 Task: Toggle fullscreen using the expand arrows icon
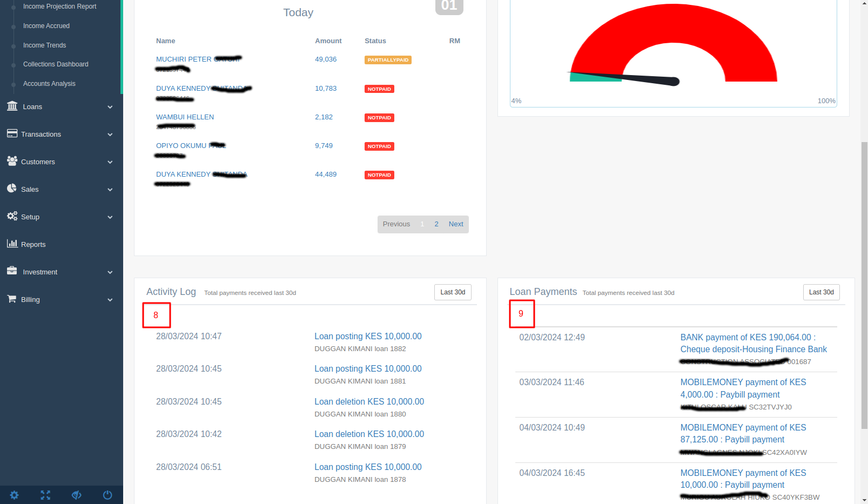pos(45,495)
